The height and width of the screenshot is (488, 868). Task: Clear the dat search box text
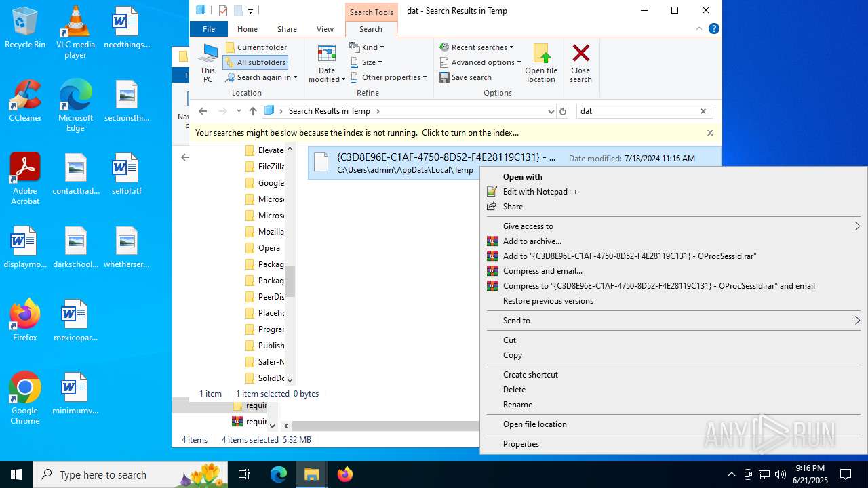(703, 111)
